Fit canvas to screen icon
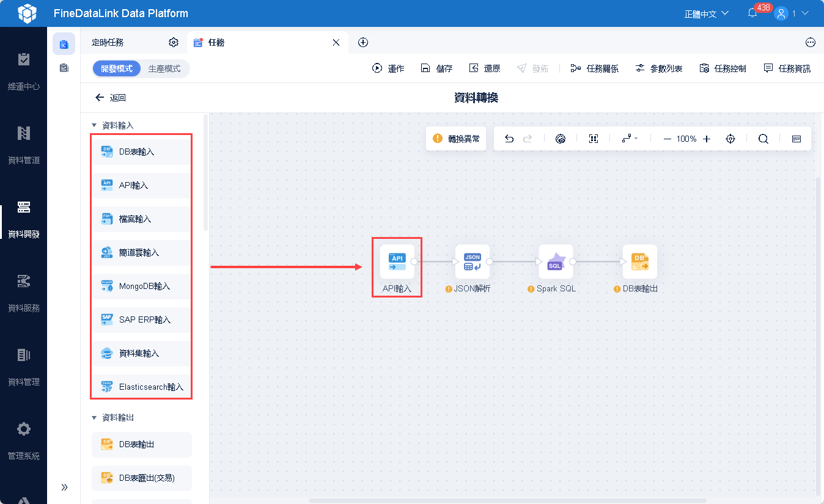Image resolution: width=824 pixels, height=504 pixels. coord(593,139)
